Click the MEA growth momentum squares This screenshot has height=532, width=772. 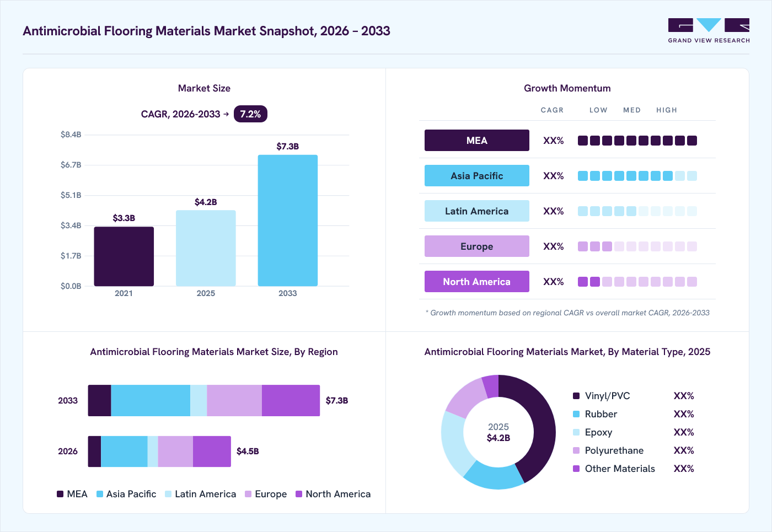(x=637, y=141)
